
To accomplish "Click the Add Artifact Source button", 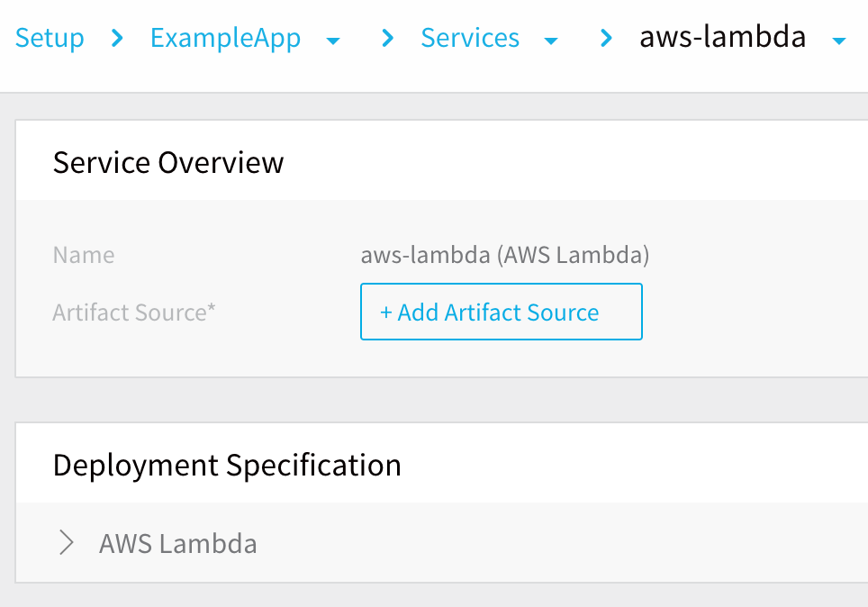I will click(501, 312).
